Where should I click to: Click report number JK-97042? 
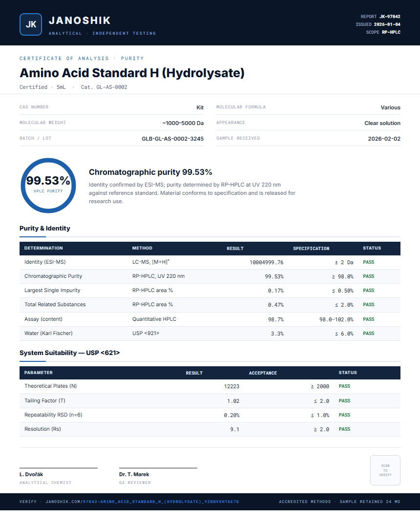(390, 17)
